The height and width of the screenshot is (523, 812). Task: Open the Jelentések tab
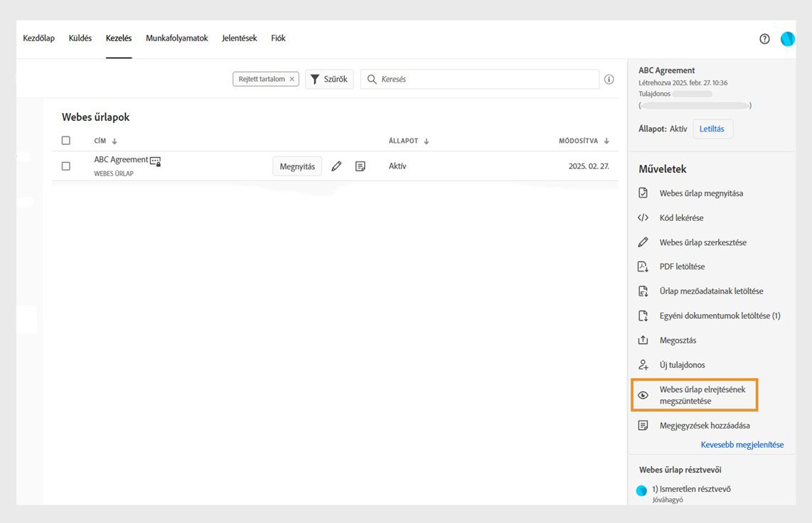tap(239, 38)
